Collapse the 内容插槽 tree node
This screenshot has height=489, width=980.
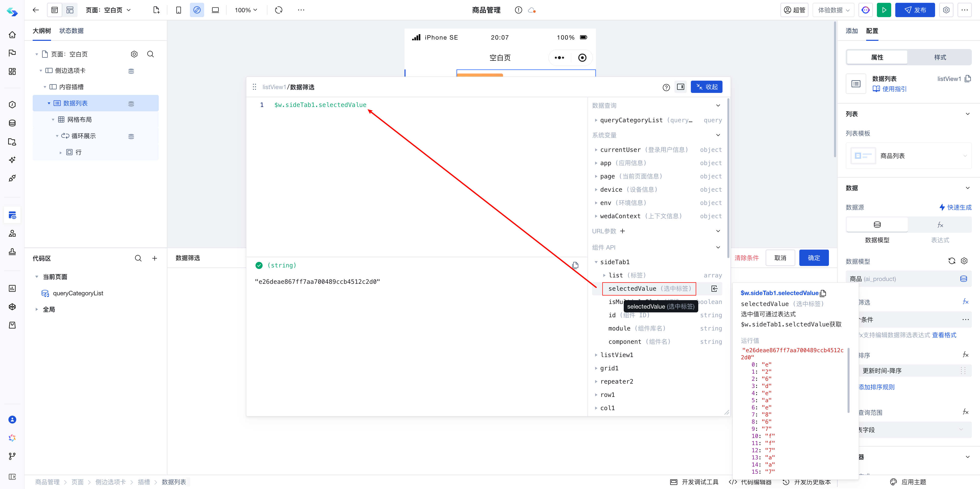44,87
